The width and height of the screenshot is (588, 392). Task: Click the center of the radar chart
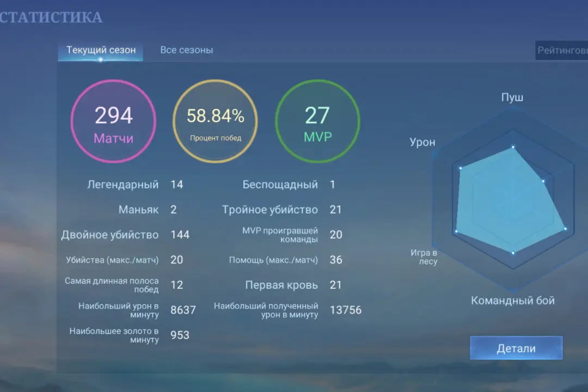tap(512, 199)
